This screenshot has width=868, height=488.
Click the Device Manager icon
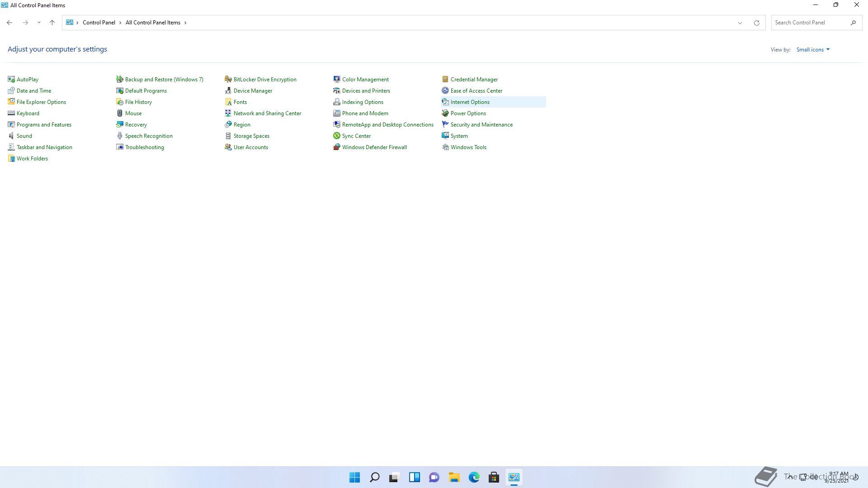[x=228, y=91]
